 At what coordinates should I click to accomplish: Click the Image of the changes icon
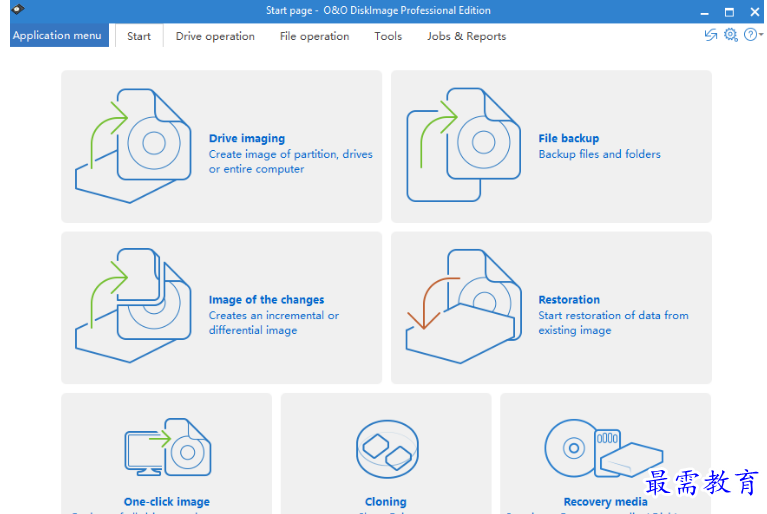click(133, 306)
